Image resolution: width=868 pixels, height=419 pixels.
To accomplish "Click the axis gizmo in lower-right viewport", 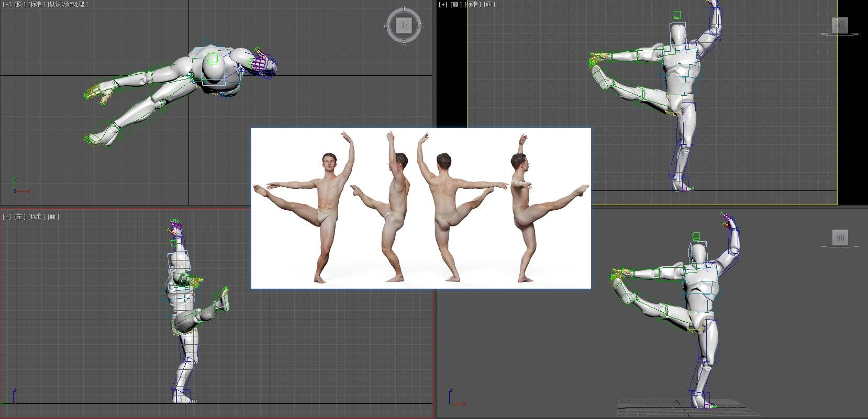I will tap(457, 398).
